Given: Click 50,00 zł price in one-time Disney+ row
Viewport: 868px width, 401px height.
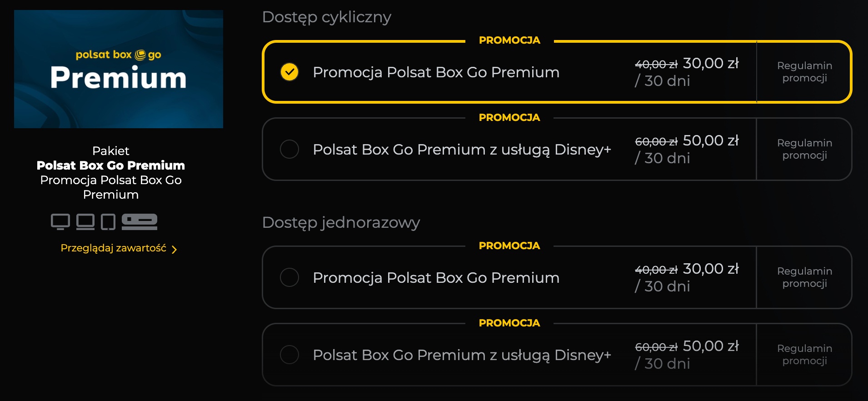Looking at the screenshot, I should [x=711, y=346].
